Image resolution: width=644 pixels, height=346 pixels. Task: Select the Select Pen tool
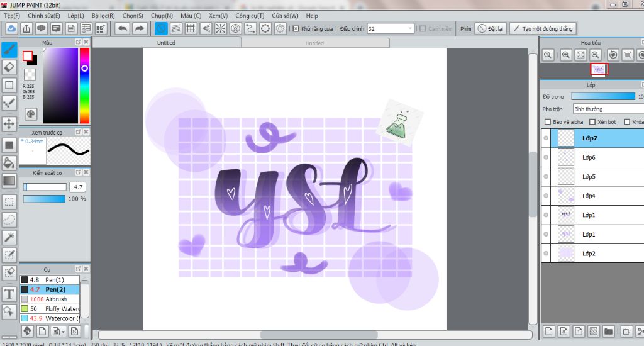point(9,255)
